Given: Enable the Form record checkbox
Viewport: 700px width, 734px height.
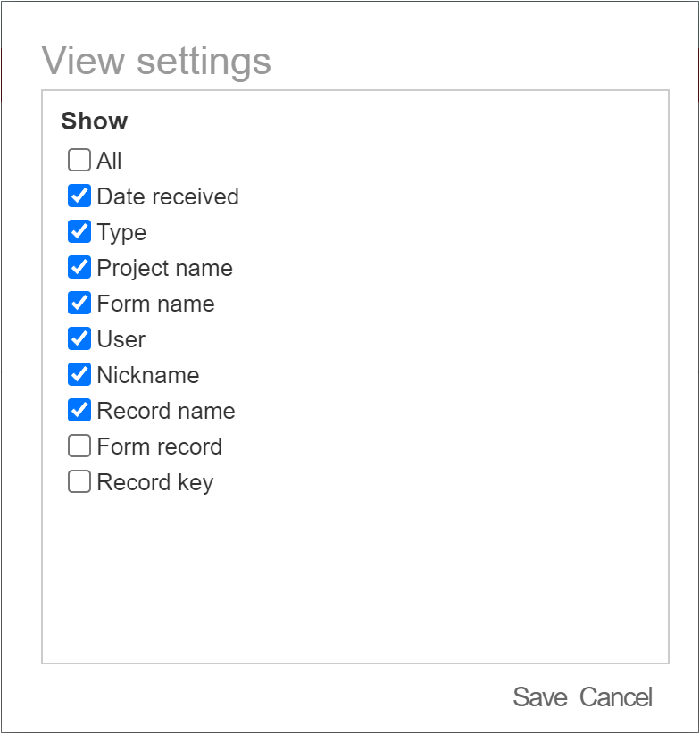Looking at the screenshot, I should [x=79, y=446].
